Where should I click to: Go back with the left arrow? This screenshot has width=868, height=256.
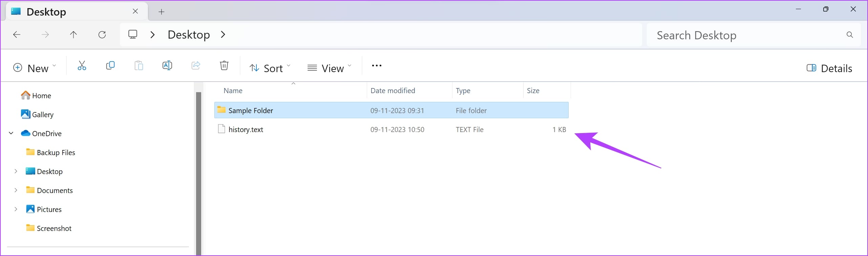point(17,35)
